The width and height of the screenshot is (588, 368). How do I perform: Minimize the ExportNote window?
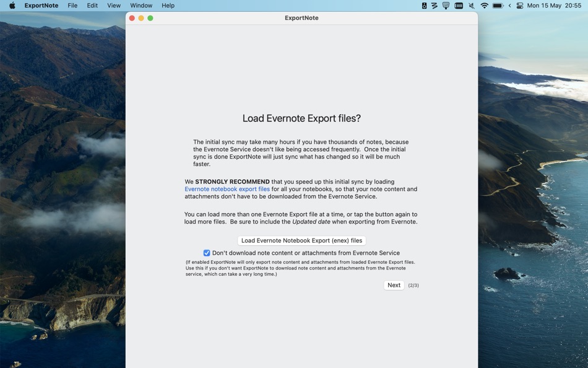[x=141, y=18]
